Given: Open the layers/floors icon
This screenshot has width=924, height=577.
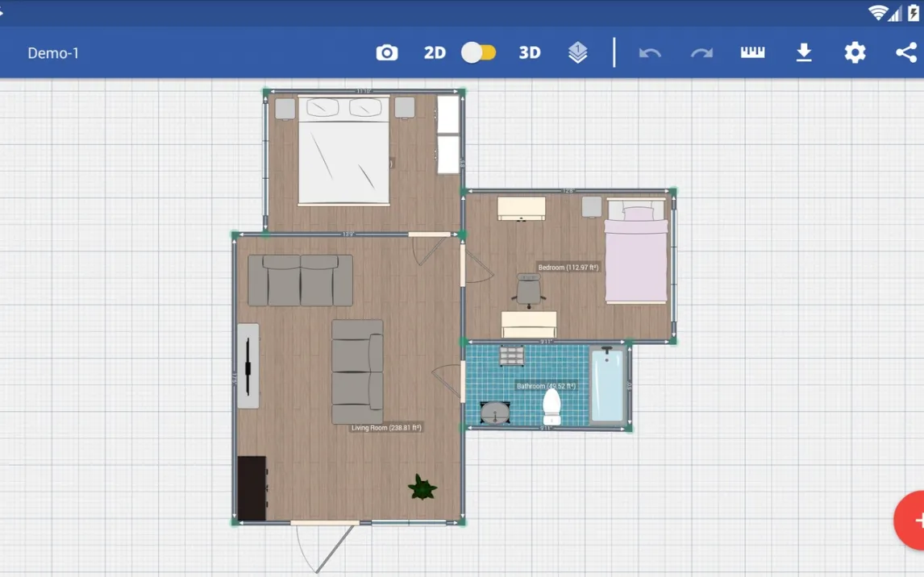Looking at the screenshot, I should coord(577,53).
